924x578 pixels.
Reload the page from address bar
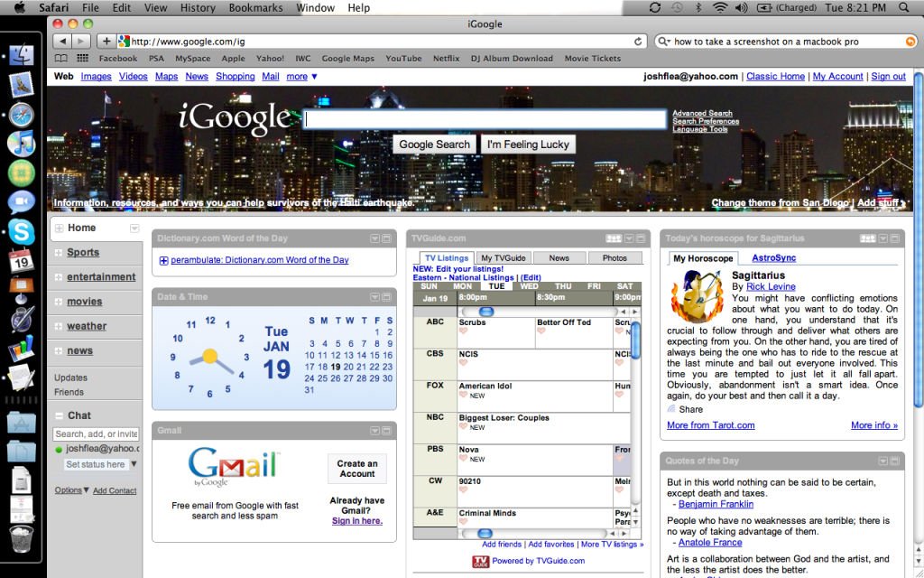(638, 42)
